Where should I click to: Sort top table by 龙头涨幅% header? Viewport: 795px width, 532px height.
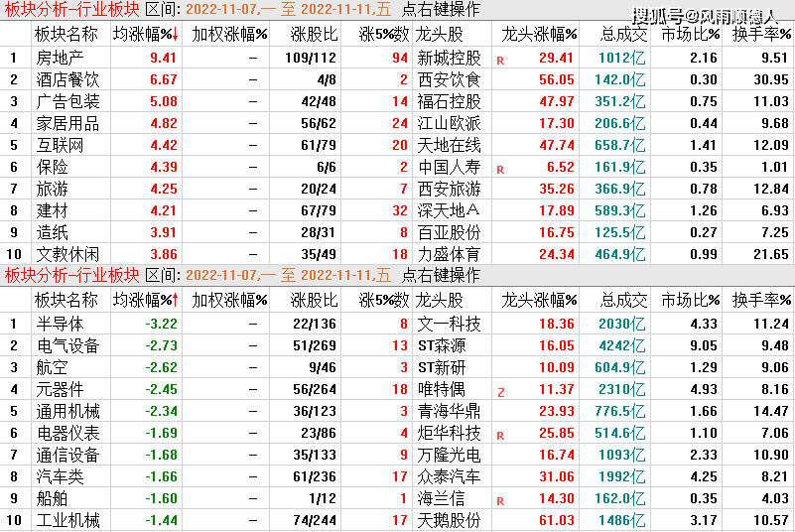(539, 35)
